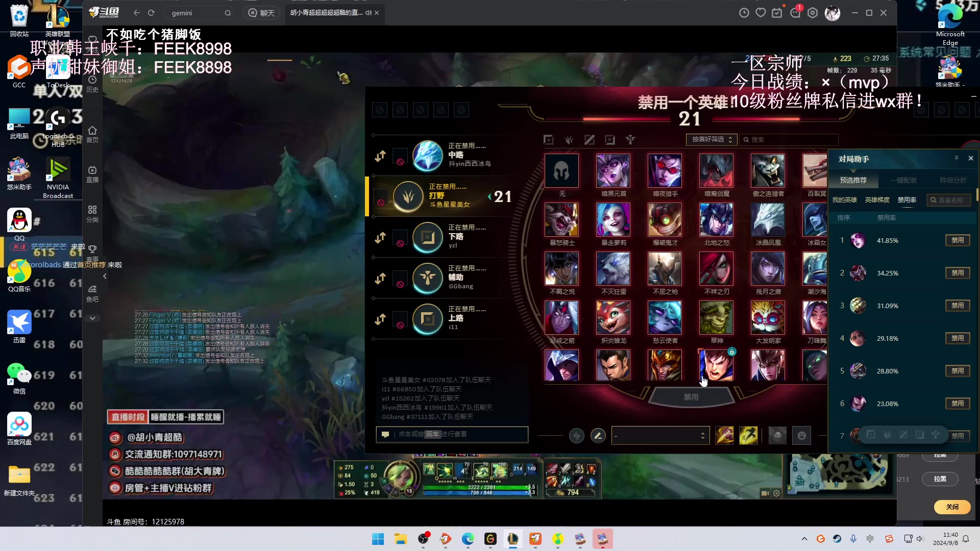
Task: Select champion 暴走萝莉 to ban
Action: click(613, 220)
